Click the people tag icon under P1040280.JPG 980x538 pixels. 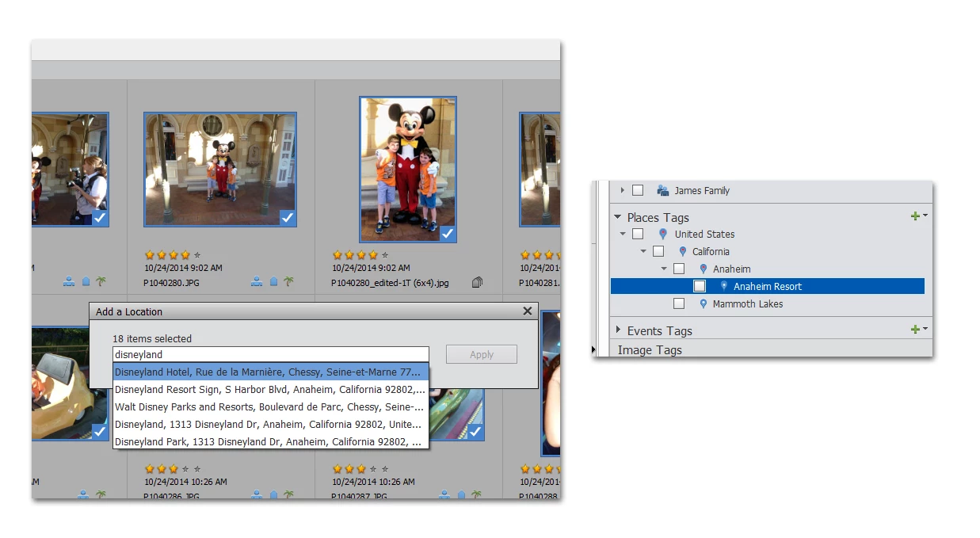pyautogui.click(x=257, y=281)
